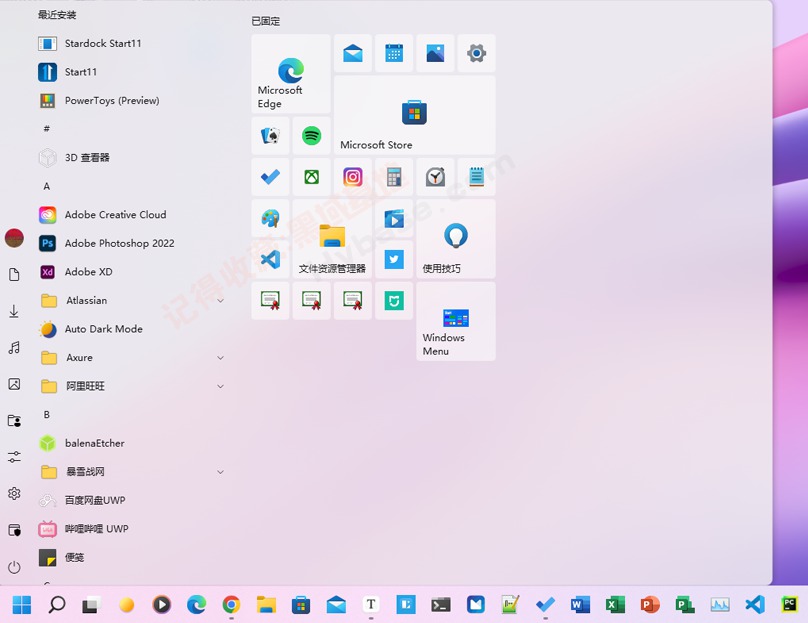Screen dimensions: 808x623
Task: Open the Settings gear in the sidebar
Action: [14, 493]
